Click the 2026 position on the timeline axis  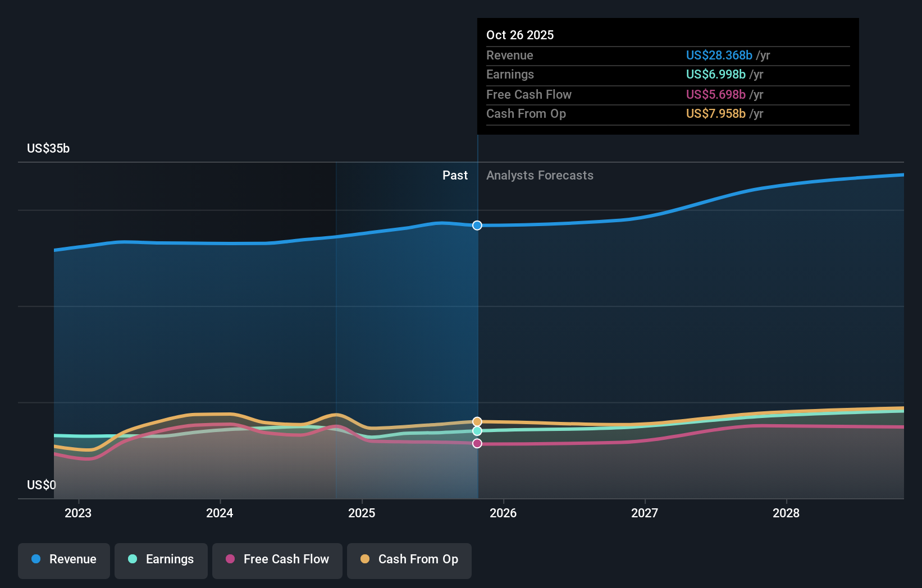[x=504, y=512]
